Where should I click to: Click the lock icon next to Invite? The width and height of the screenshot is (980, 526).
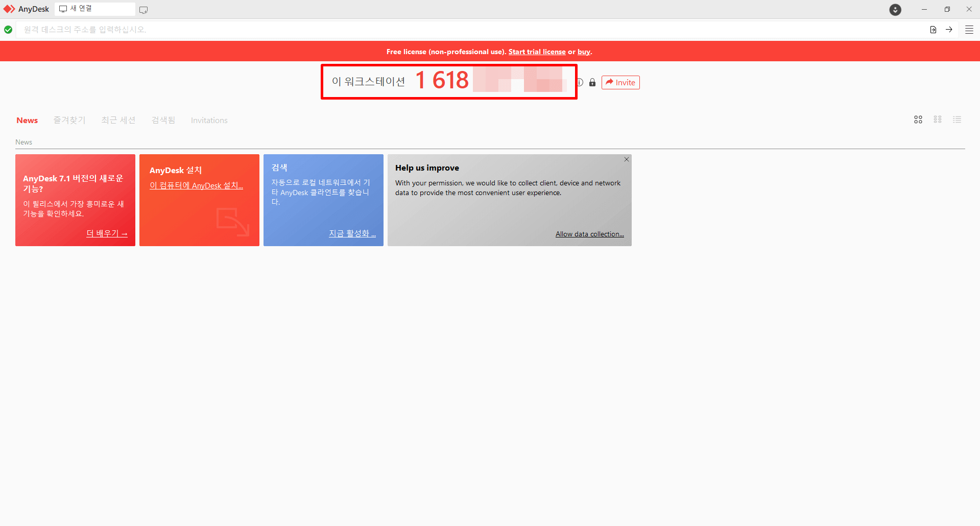tap(592, 82)
